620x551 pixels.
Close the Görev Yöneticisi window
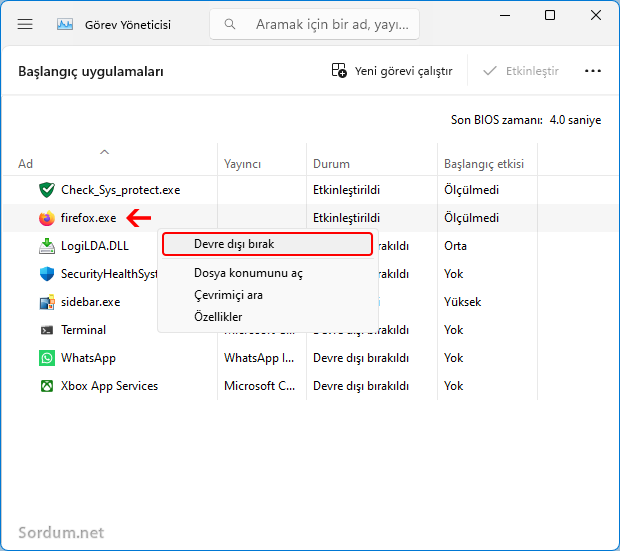(595, 15)
